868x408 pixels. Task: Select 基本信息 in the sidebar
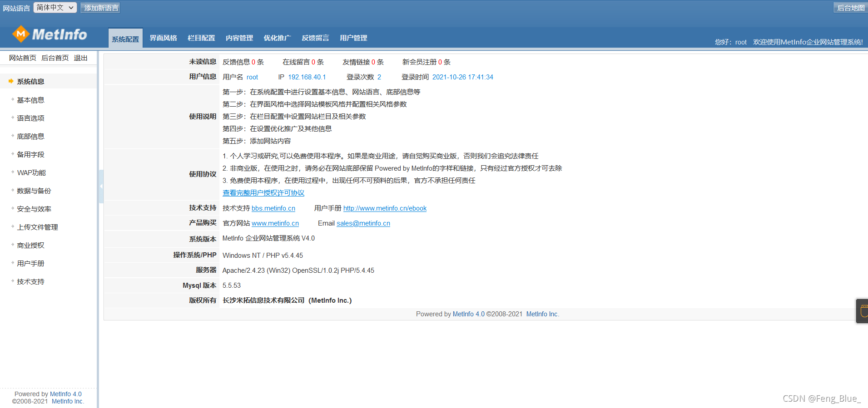[x=30, y=100]
